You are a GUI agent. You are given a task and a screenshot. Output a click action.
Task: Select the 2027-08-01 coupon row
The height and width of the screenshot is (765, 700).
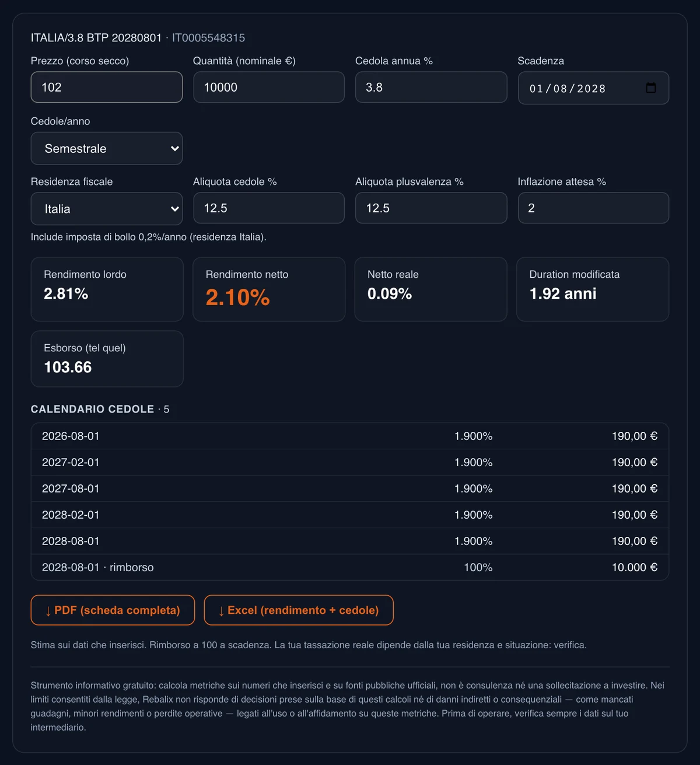click(x=350, y=488)
